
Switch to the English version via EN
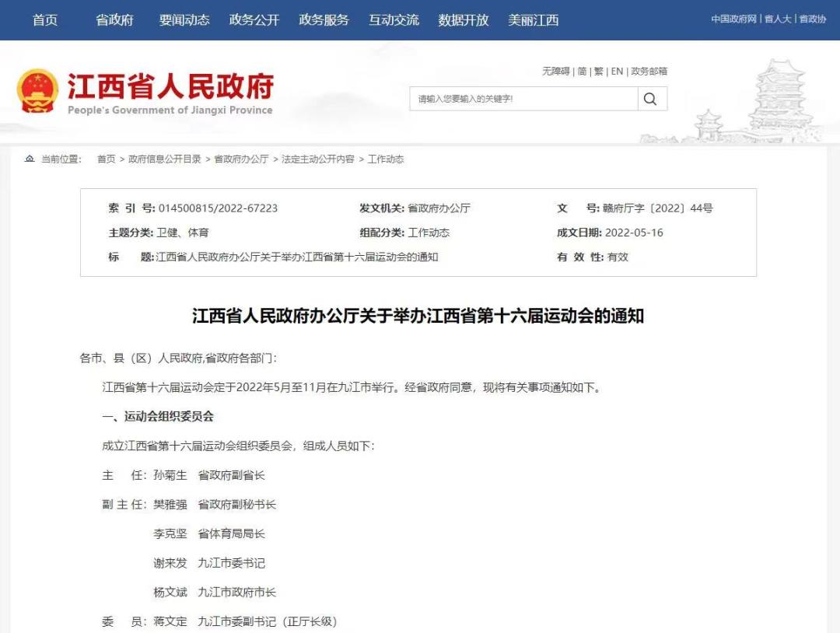click(618, 71)
